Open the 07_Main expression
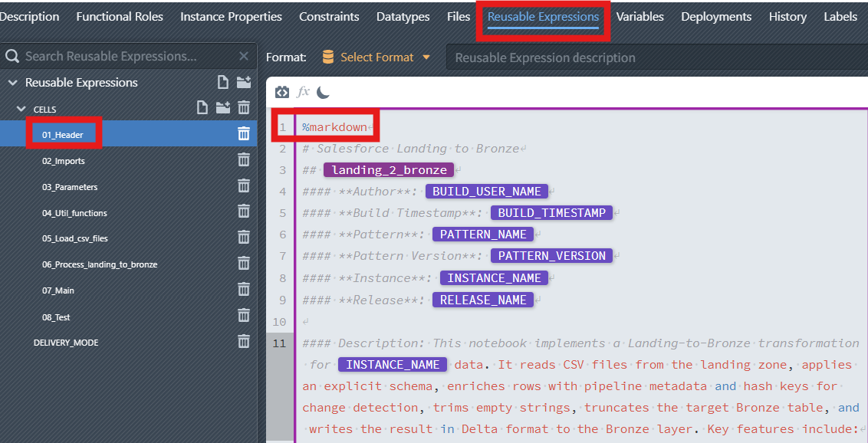The width and height of the screenshot is (868, 443). coord(58,290)
